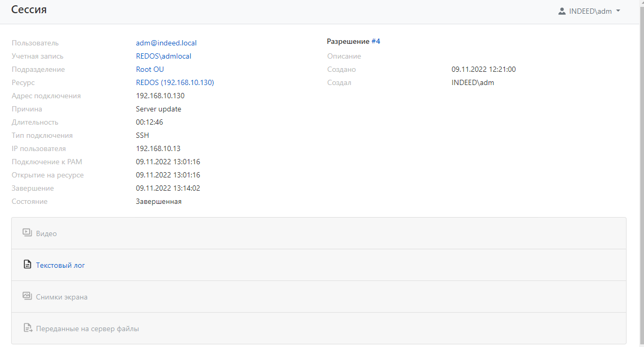The image size is (644, 347).
Task: Click the user profile icon beside INDEED\adm
Action: tap(562, 11)
